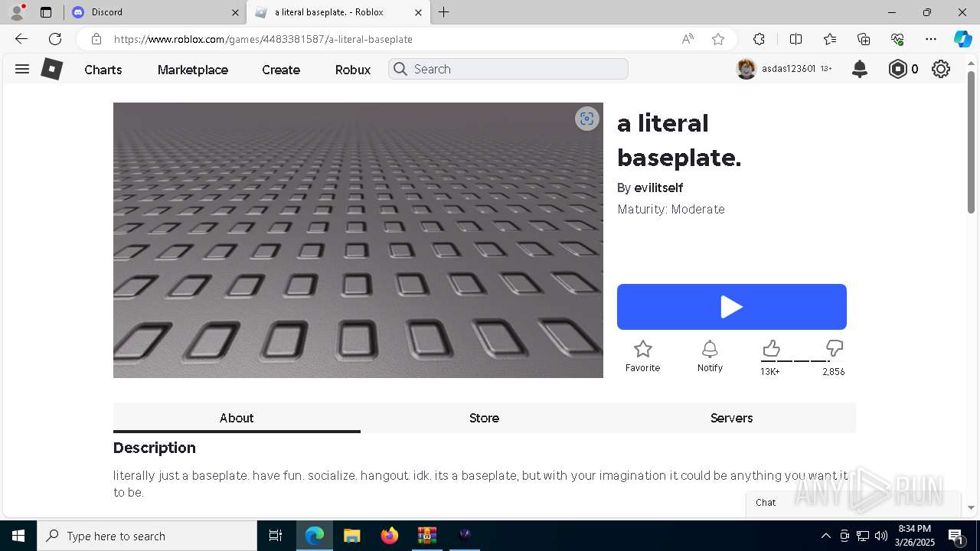The width and height of the screenshot is (980, 551).
Task: Select the About tab
Action: [237, 418]
